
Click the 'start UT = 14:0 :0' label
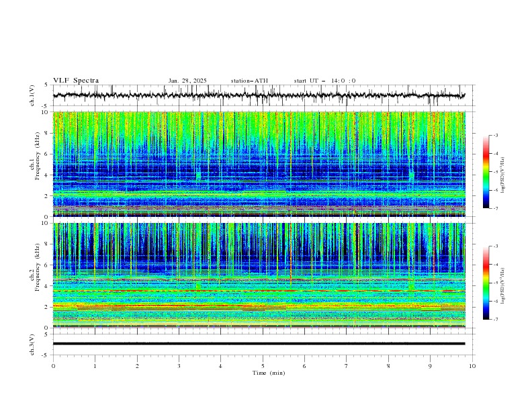[324, 81]
